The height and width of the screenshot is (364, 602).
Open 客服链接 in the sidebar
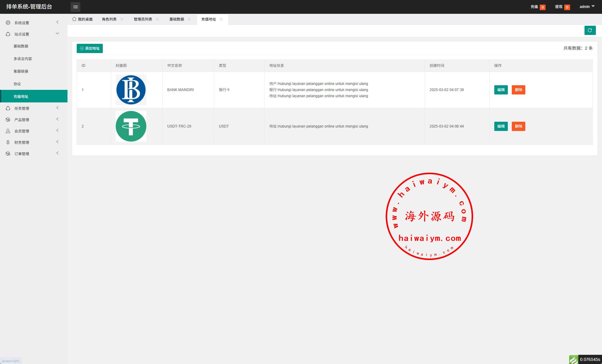point(21,71)
